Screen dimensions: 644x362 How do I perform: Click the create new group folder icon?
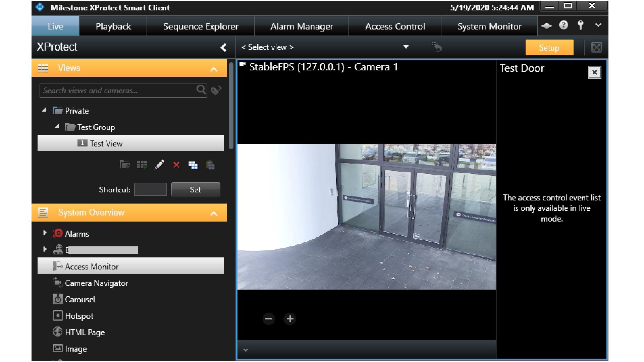point(125,165)
